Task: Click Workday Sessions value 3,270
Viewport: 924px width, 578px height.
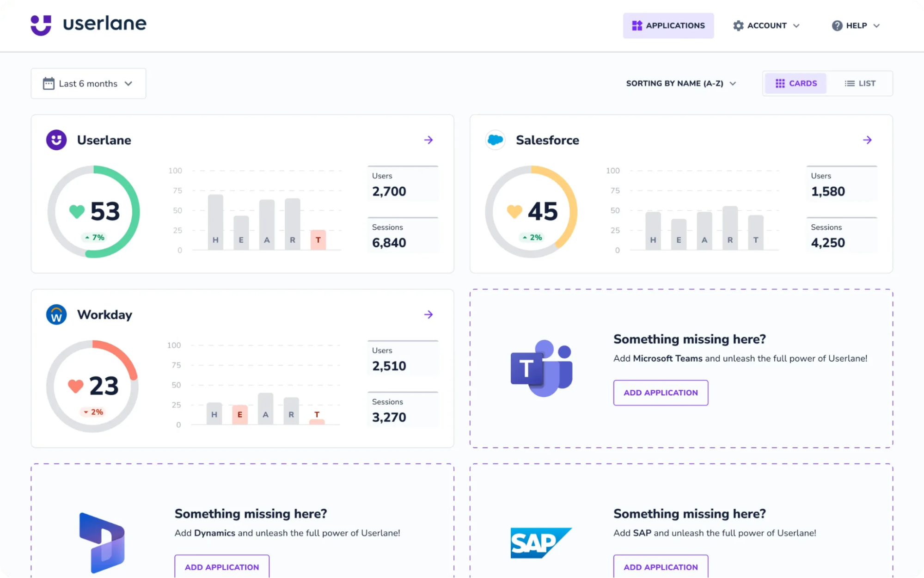Action: [x=389, y=418]
